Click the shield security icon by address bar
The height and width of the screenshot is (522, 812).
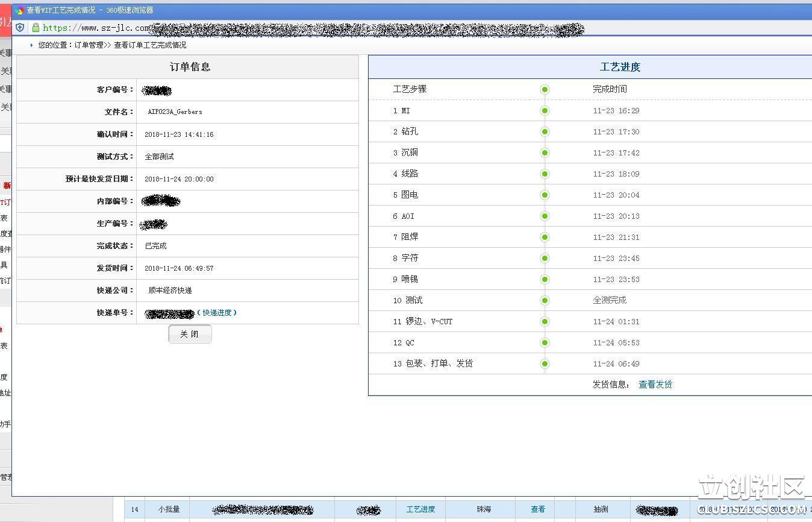(20, 28)
